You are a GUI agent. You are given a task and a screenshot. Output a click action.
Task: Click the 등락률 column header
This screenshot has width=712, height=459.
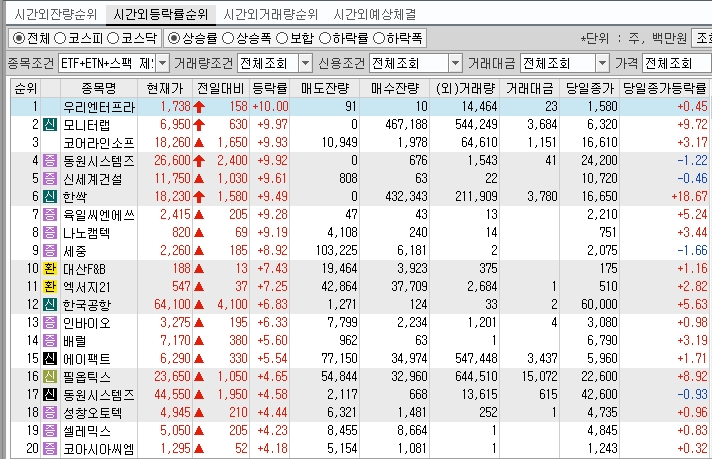pos(270,88)
